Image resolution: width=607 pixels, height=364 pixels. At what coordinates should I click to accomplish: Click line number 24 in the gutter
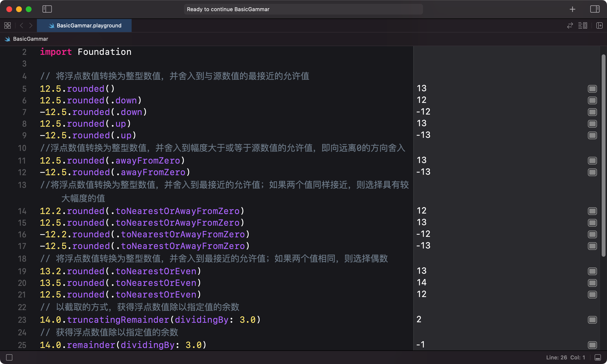[x=22, y=333]
